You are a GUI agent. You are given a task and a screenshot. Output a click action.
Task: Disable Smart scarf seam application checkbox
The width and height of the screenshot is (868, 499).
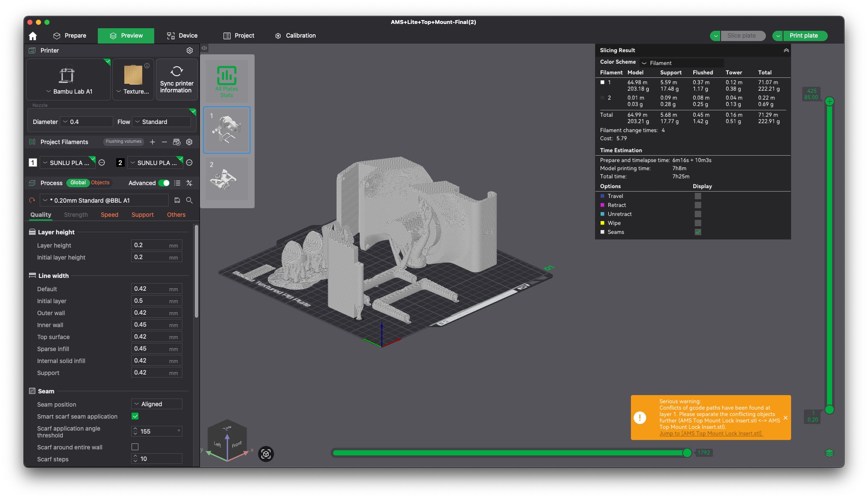(135, 416)
